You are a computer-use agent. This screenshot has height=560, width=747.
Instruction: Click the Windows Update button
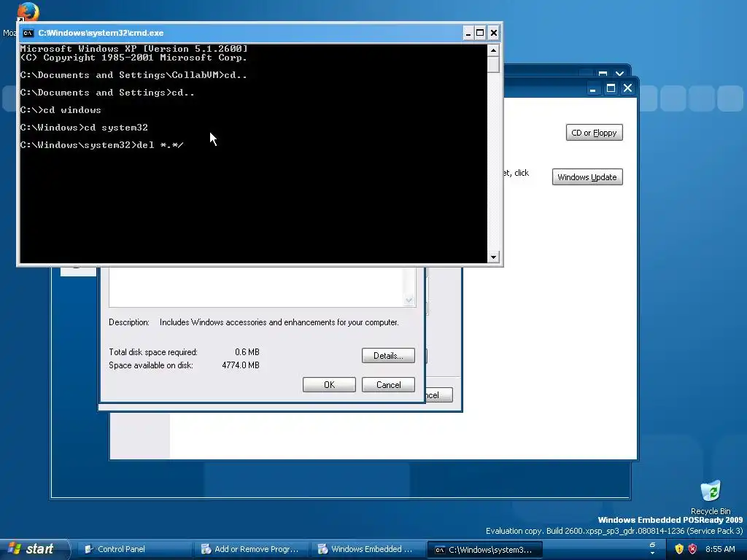pos(587,177)
